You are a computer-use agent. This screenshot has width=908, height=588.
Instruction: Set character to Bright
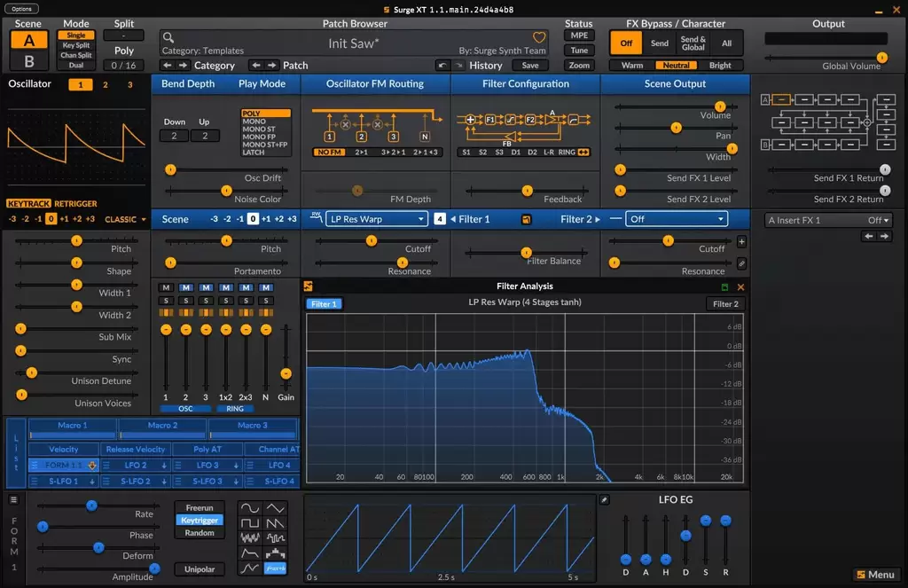point(720,66)
